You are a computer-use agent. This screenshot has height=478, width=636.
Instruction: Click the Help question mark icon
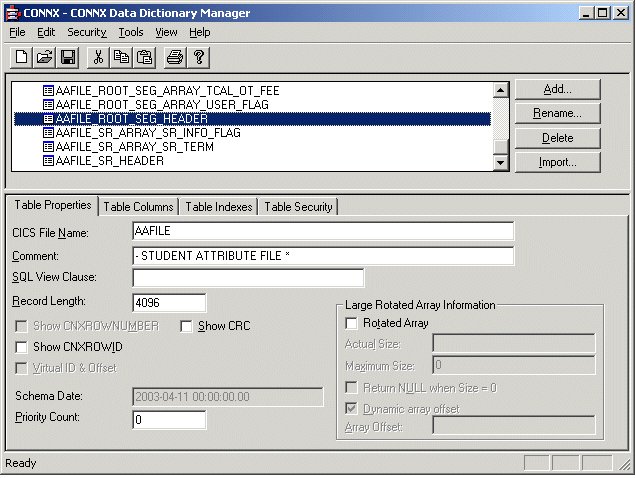coord(198,57)
